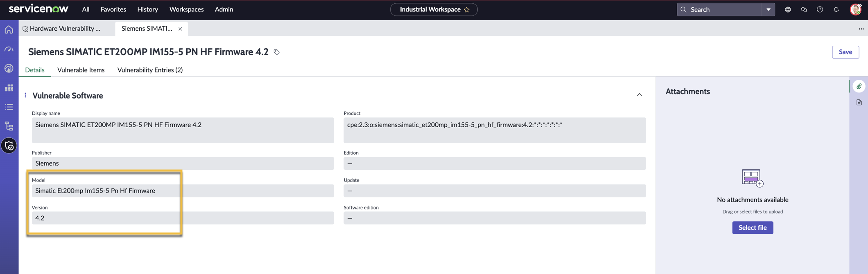Open the user profile avatar
This screenshot has width=868, height=274.
click(855, 9)
